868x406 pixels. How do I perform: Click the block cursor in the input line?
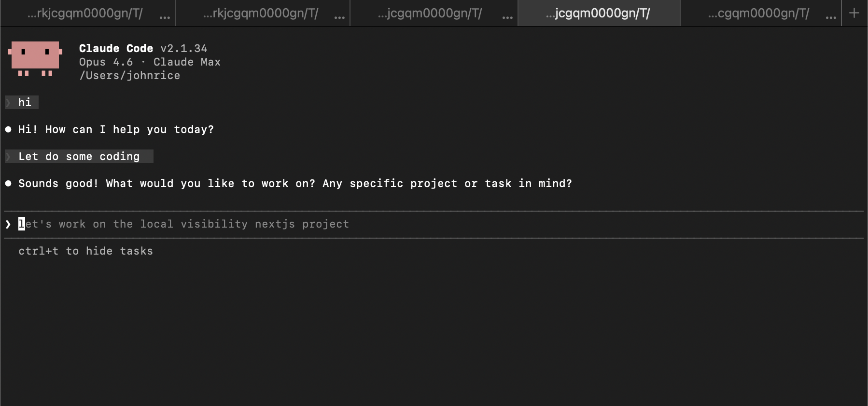click(21, 224)
